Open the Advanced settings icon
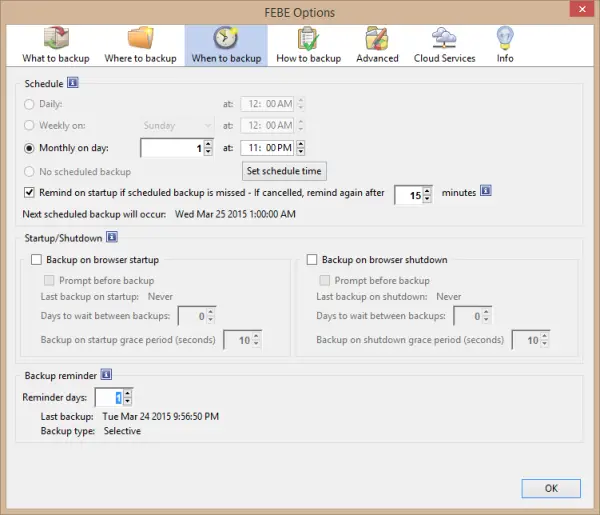 [x=377, y=38]
